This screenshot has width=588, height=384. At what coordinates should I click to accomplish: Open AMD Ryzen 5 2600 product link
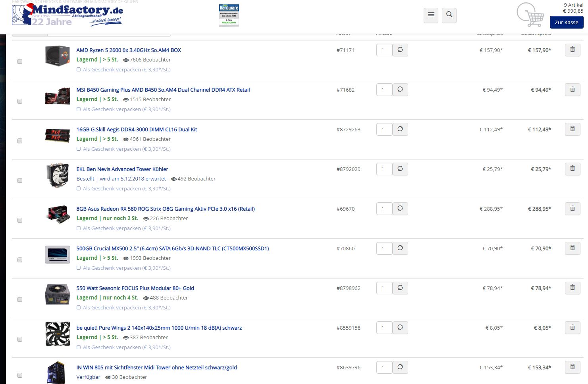click(129, 50)
